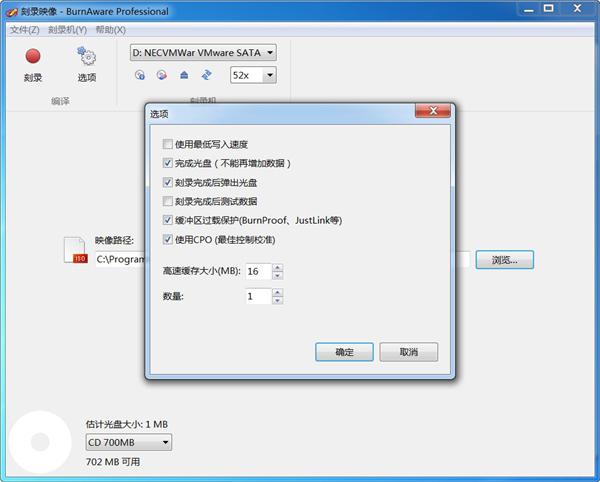Uncheck 刻录完成后弹出光盘 option

[168, 182]
